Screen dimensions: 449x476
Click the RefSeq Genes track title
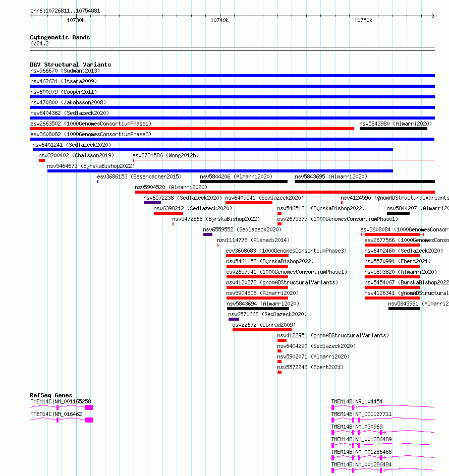51,395
